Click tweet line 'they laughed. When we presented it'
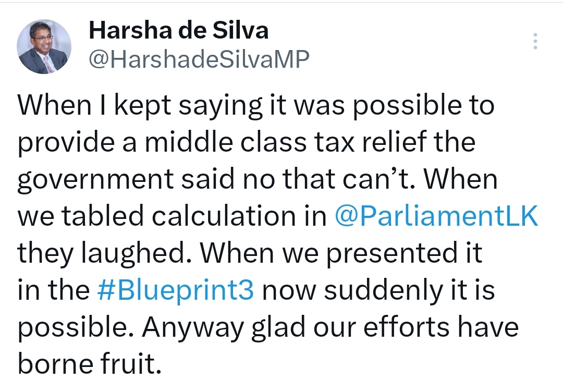The image size is (563, 392). coord(250,253)
